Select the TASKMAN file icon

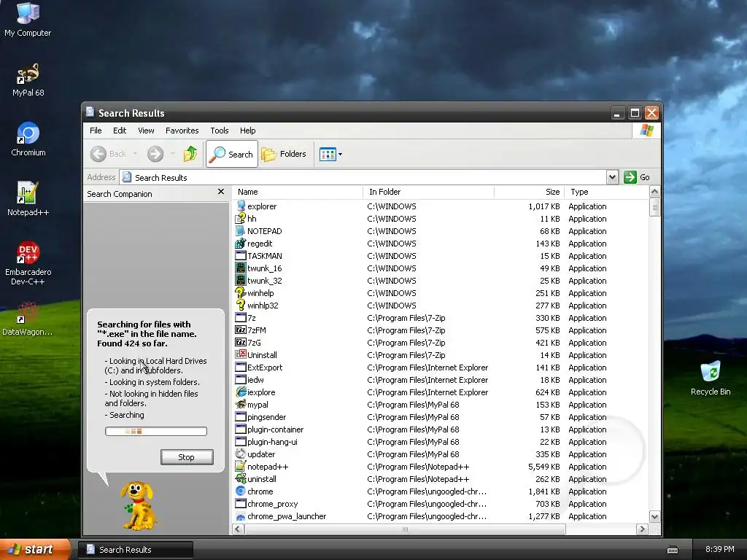pyautogui.click(x=241, y=256)
